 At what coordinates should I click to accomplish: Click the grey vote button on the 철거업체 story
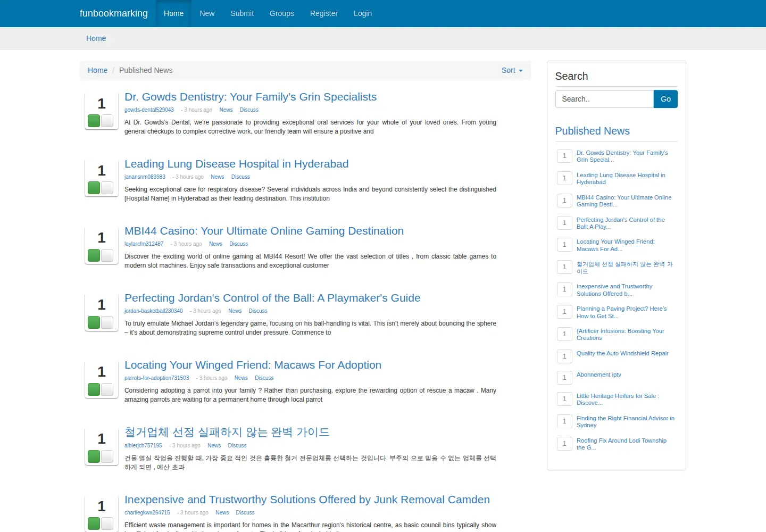[x=107, y=456]
